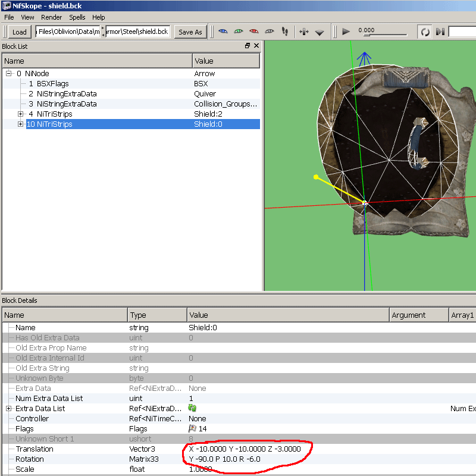This screenshot has width=476, height=476.
Task: Toggle the animation loop icon
Action: (425, 32)
